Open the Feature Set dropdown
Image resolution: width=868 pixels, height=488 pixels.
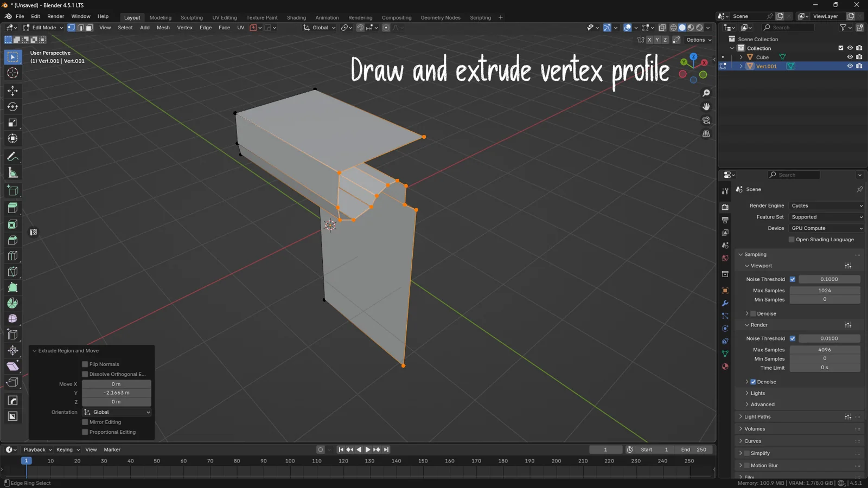(x=826, y=217)
